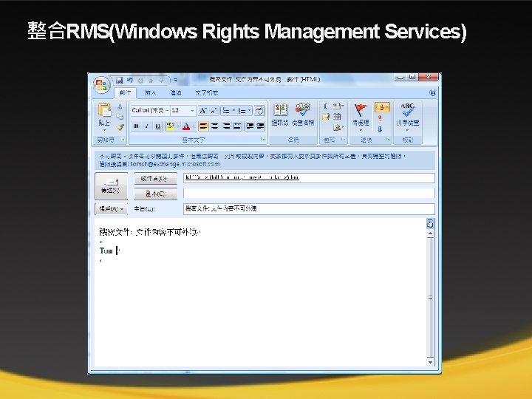Screen dimensions: 532x399
Task: Click the To (收件者) button
Action: (x=156, y=179)
